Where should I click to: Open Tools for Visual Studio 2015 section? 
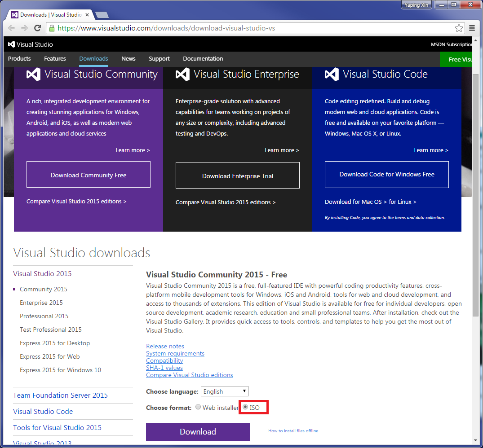[x=58, y=427]
